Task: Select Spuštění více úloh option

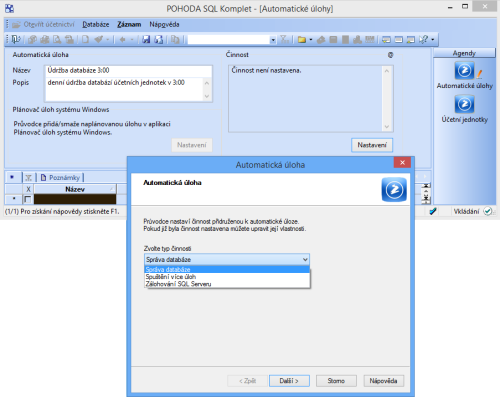Action: [227, 277]
